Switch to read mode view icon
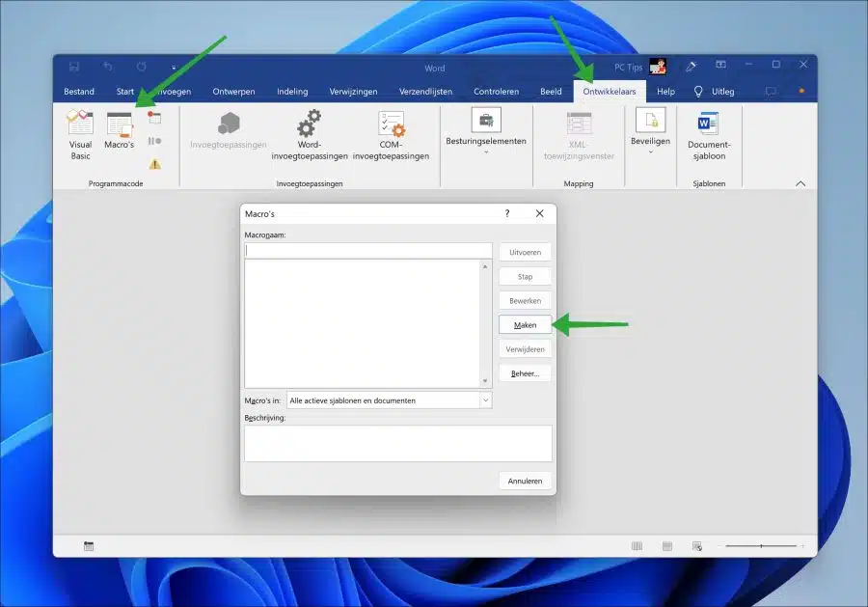The image size is (868, 607). [x=637, y=546]
